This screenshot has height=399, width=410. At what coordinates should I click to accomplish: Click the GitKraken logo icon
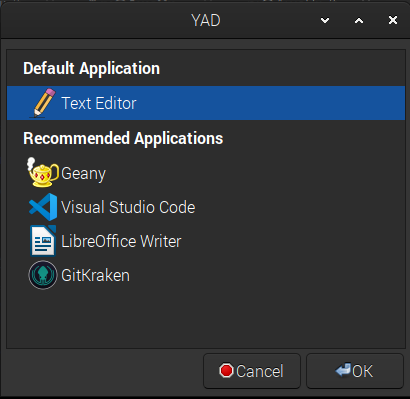coord(43,275)
